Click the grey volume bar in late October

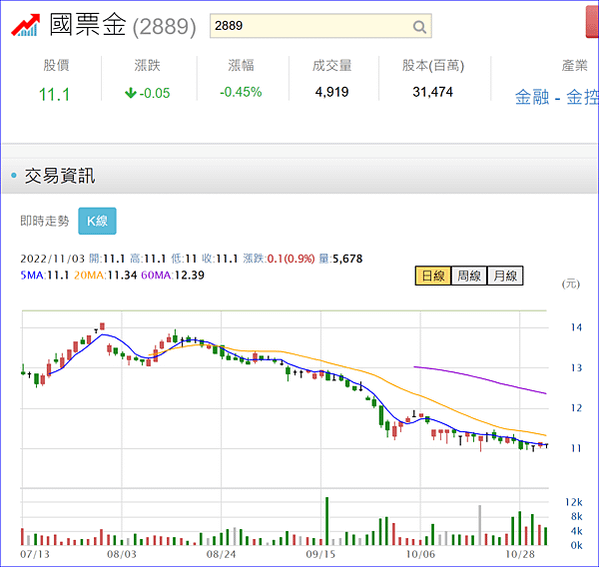tap(480, 525)
